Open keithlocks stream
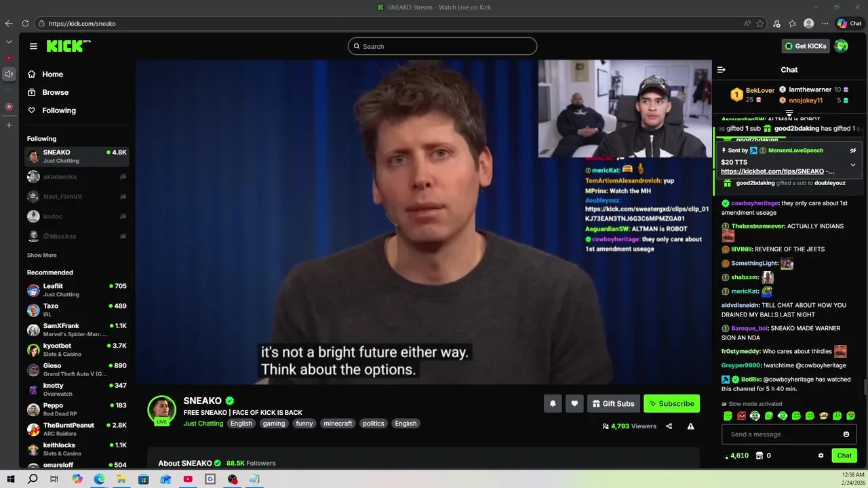 coord(77,449)
